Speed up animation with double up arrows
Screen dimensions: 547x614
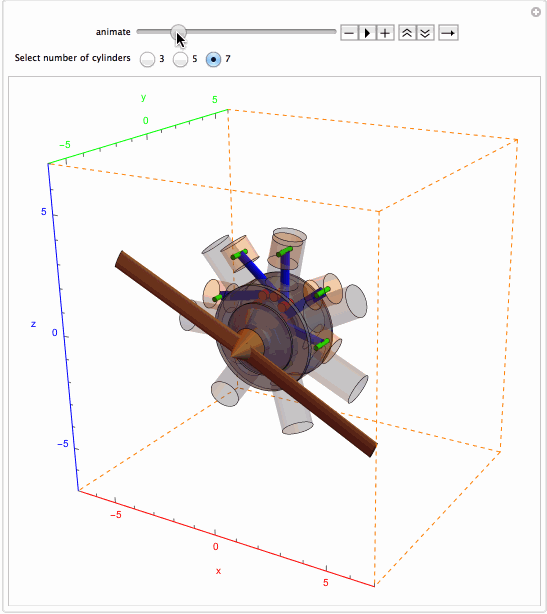tap(407, 33)
